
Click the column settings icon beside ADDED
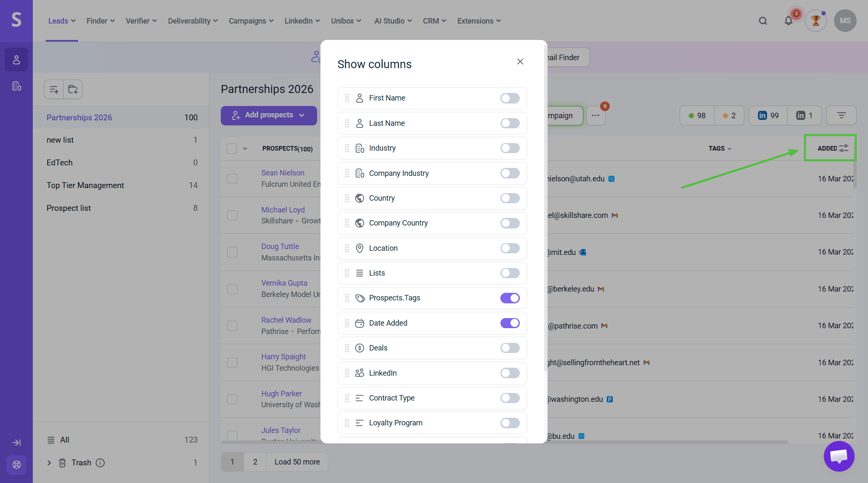pyautogui.click(x=844, y=148)
